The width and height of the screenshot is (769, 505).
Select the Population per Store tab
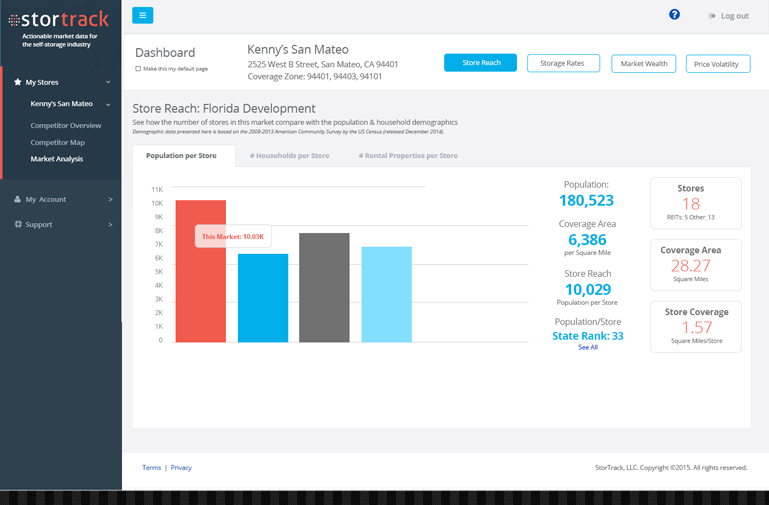181,156
